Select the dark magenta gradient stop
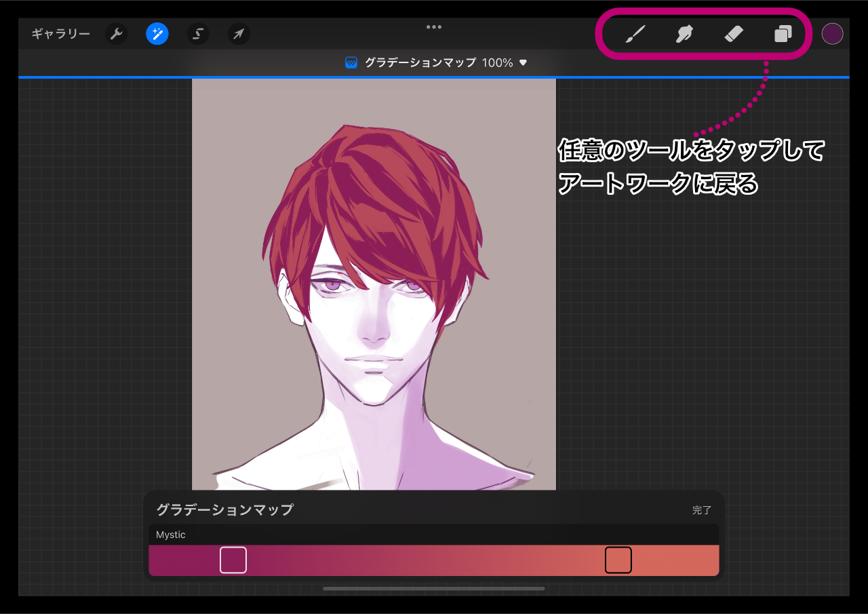Viewport: 868px width, 614px height. [233, 560]
